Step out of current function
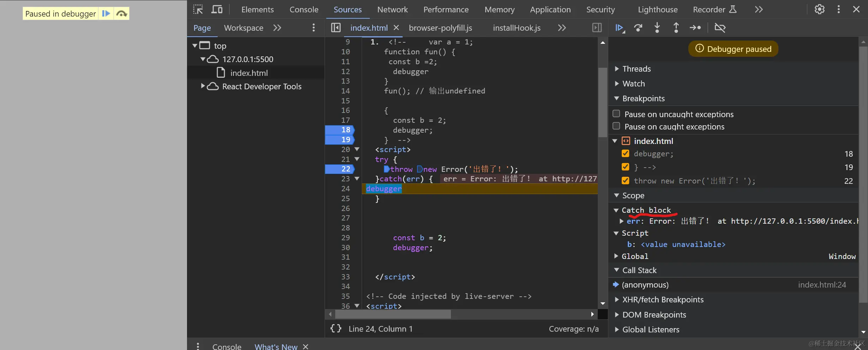The height and width of the screenshot is (350, 868). (676, 28)
